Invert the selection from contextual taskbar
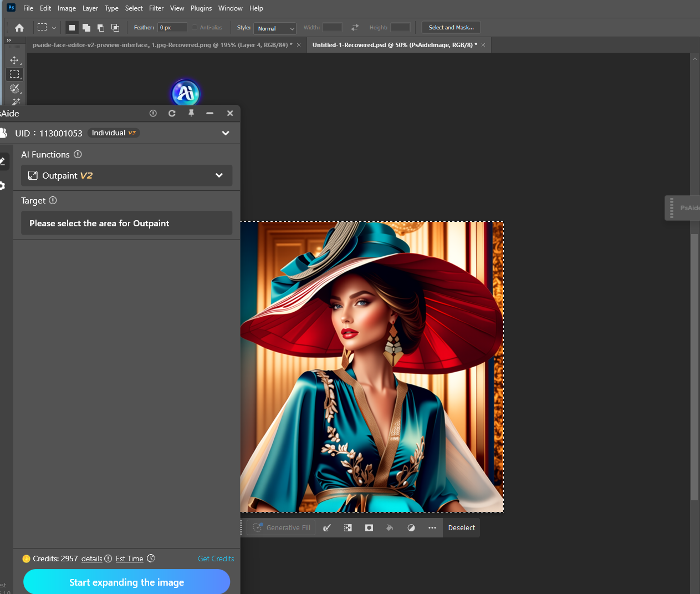This screenshot has width=700, height=594. pyautogui.click(x=348, y=528)
